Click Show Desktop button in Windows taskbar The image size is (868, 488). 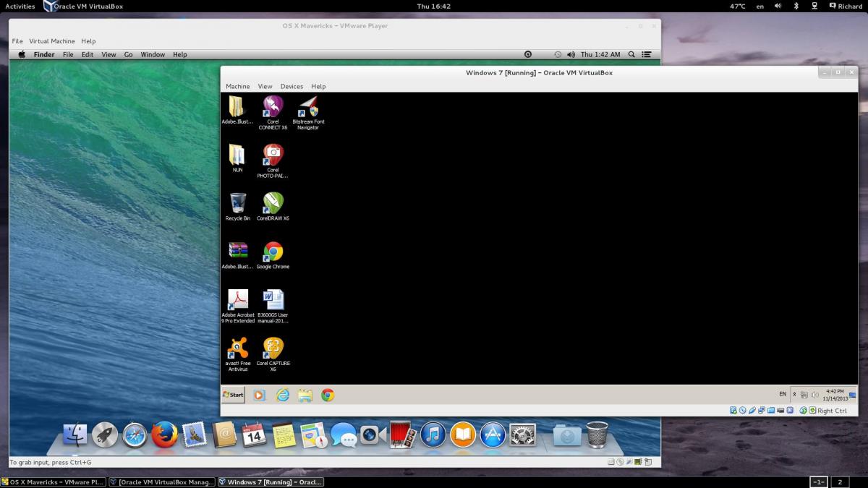(x=853, y=395)
